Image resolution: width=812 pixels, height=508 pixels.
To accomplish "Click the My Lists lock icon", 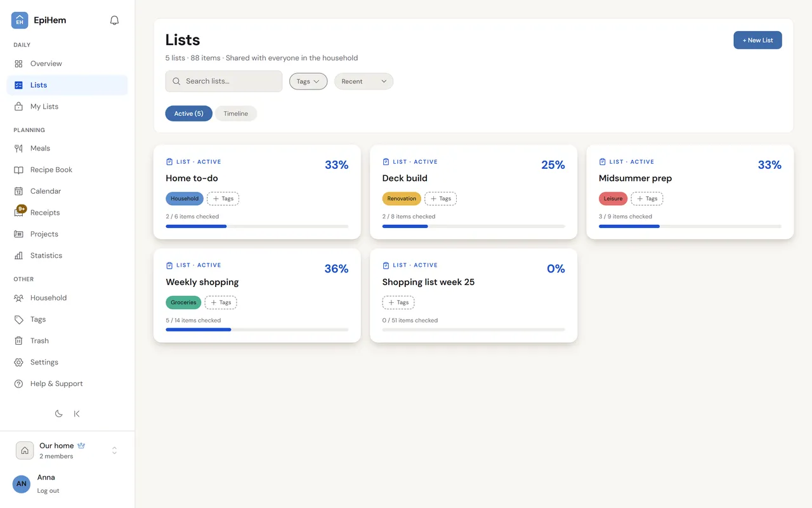I will pyautogui.click(x=18, y=107).
